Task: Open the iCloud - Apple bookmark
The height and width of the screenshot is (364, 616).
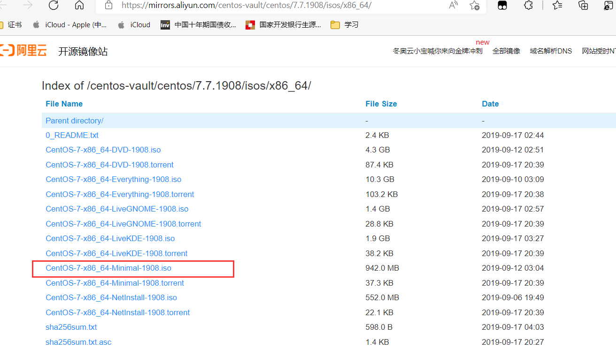Action: coord(69,25)
